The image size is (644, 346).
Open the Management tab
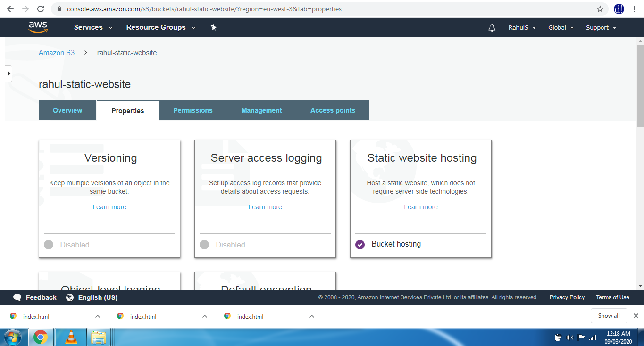coord(262,110)
